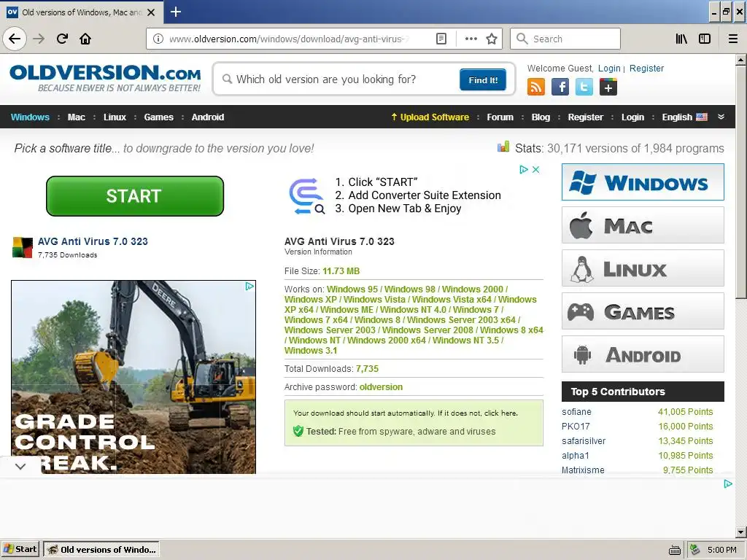Open AVG Anti Virus 7.0 323 title link
Viewport: 747px width, 560px height.
pyautogui.click(x=93, y=241)
